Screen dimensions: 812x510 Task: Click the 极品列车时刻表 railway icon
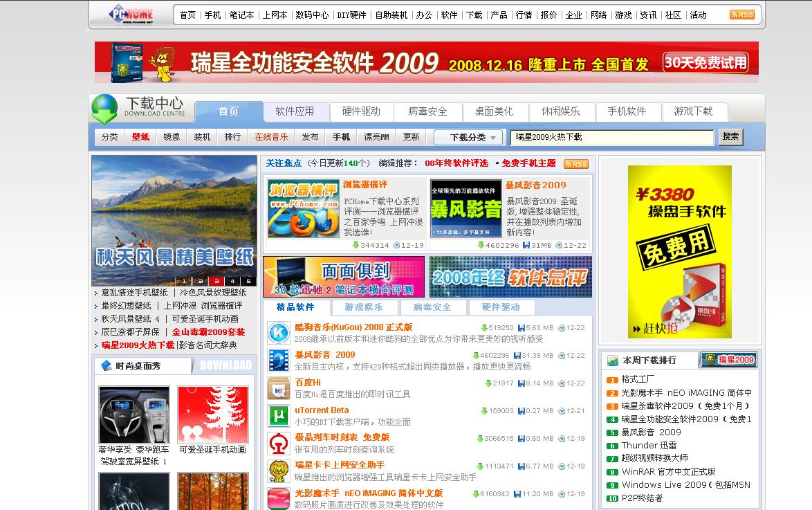279,444
